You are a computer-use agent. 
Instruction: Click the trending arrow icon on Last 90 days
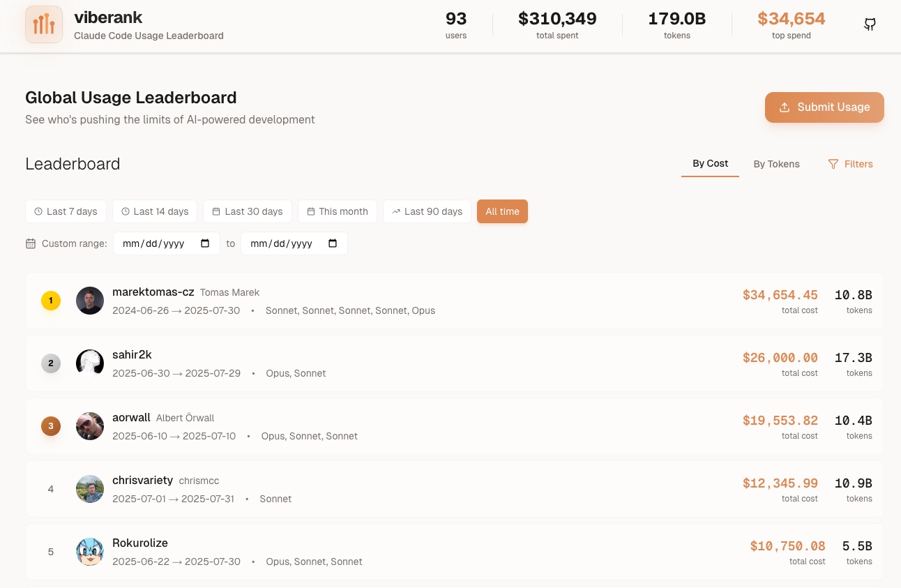coord(396,211)
